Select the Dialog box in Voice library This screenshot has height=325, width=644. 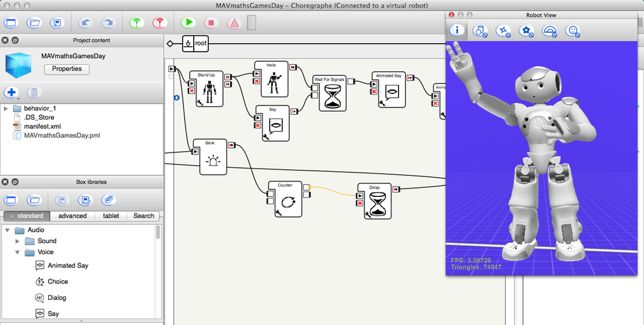(x=56, y=297)
